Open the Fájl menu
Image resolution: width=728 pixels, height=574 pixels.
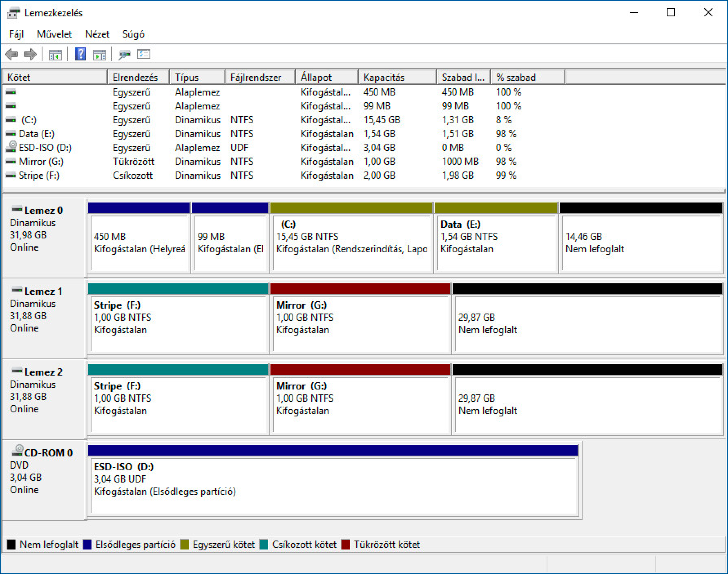[16, 34]
